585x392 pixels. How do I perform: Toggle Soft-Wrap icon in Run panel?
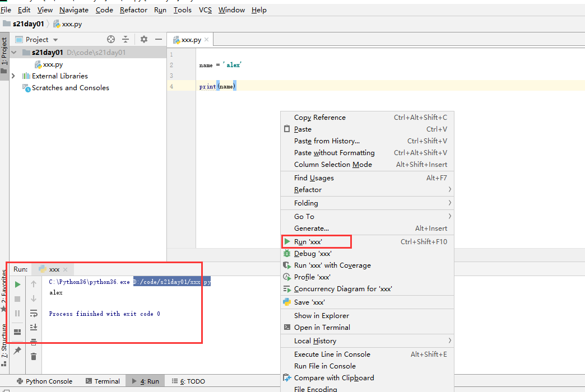(x=34, y=313)
